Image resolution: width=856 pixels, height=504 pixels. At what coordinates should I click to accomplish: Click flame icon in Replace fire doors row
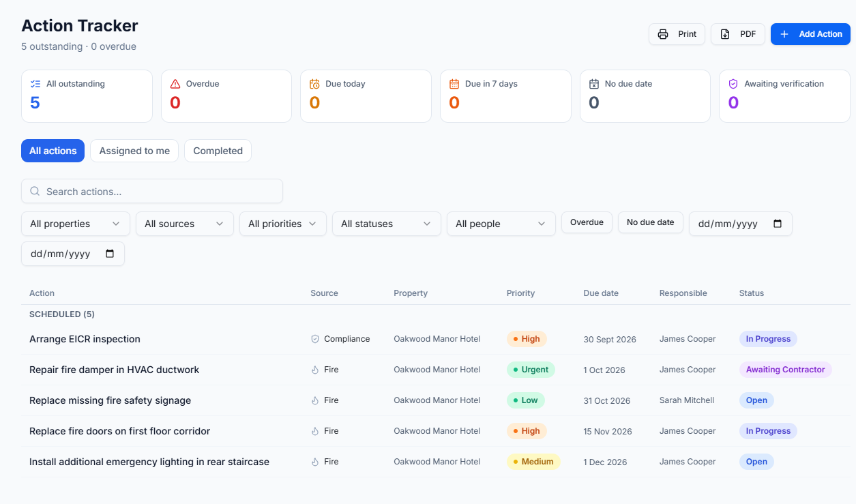tap(315, 431)
